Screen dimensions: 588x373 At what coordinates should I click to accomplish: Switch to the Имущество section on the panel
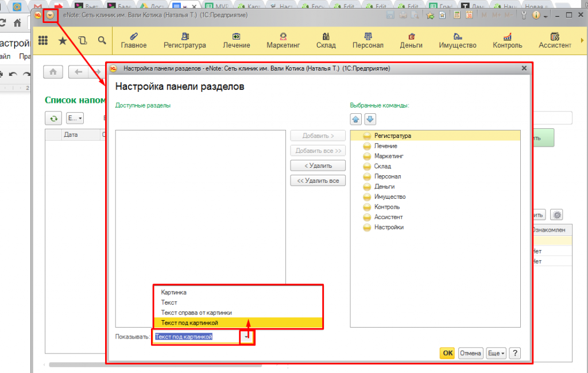tap(458, 41)
